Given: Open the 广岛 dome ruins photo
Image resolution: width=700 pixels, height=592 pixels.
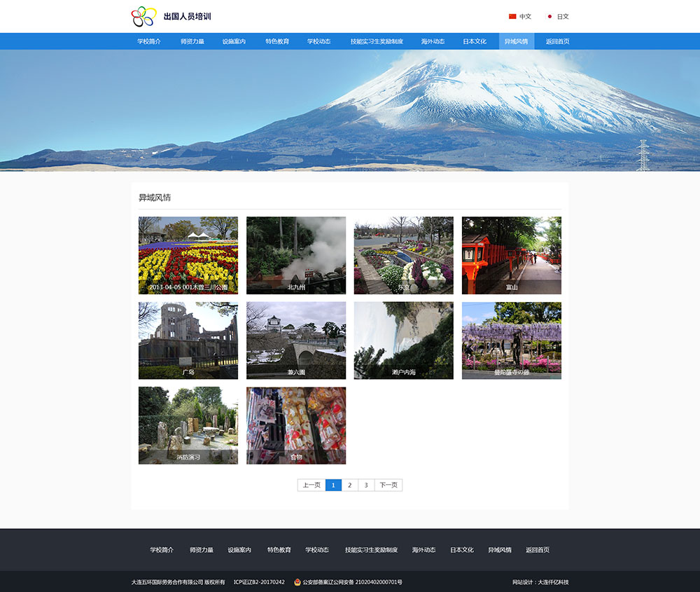Looking at the screenshot, I should (188, 340).
